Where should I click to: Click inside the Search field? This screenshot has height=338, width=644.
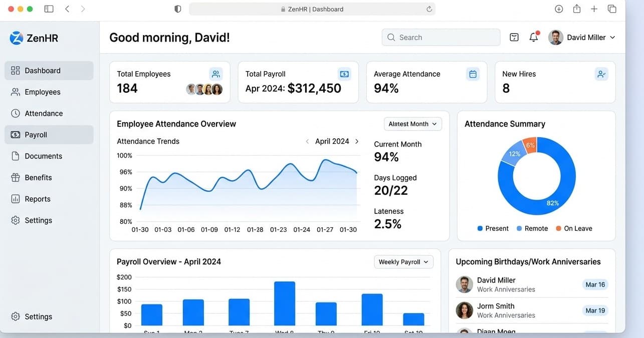coord(441,38)
